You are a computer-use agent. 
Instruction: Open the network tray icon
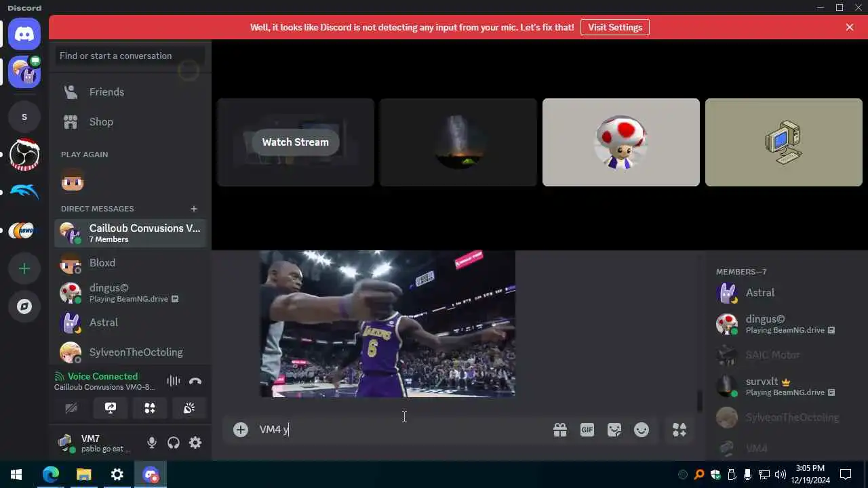coord(764,474)
